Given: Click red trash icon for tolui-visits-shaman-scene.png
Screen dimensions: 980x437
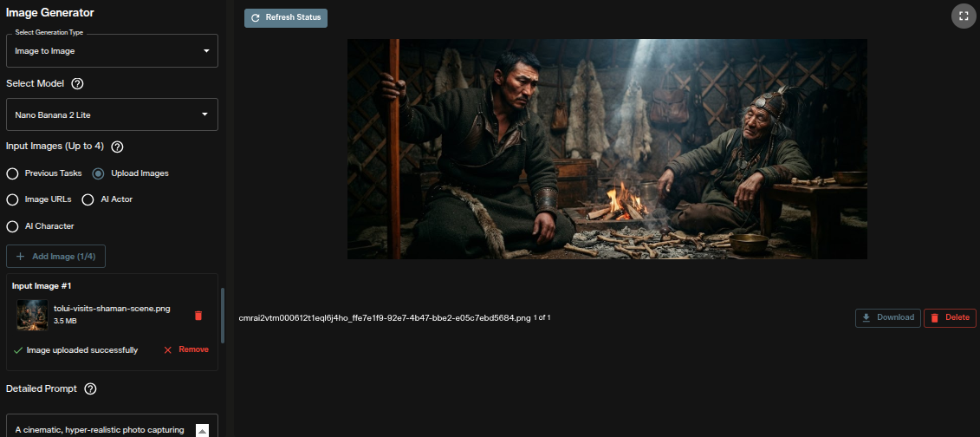Looking at the screenshot, I should (198, 315).
